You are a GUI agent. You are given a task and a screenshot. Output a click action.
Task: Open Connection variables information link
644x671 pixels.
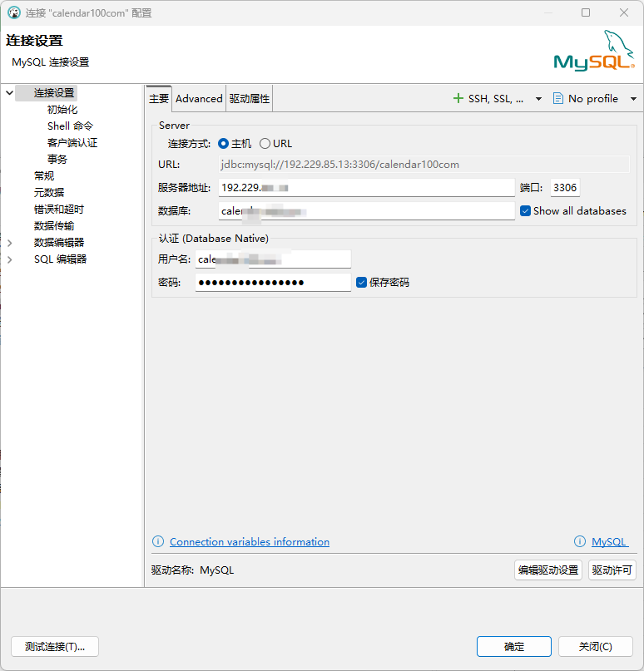coord(250,542)
